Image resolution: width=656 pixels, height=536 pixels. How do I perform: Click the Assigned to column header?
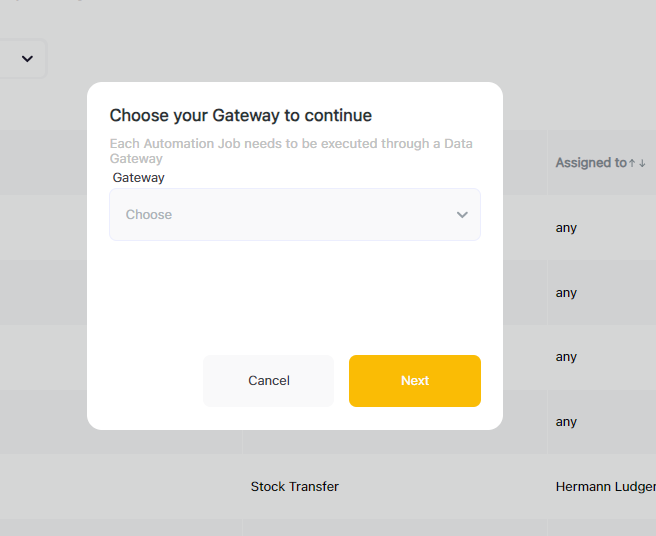pos(590,163)
